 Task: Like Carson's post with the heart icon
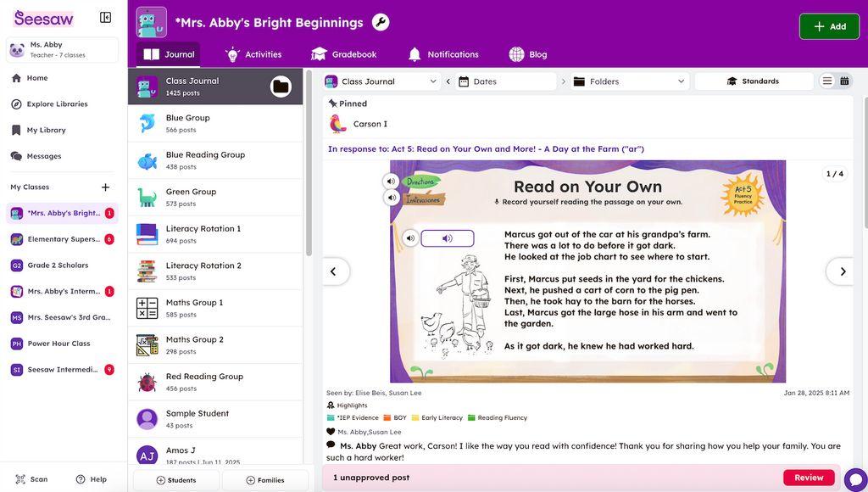point(329,430)
